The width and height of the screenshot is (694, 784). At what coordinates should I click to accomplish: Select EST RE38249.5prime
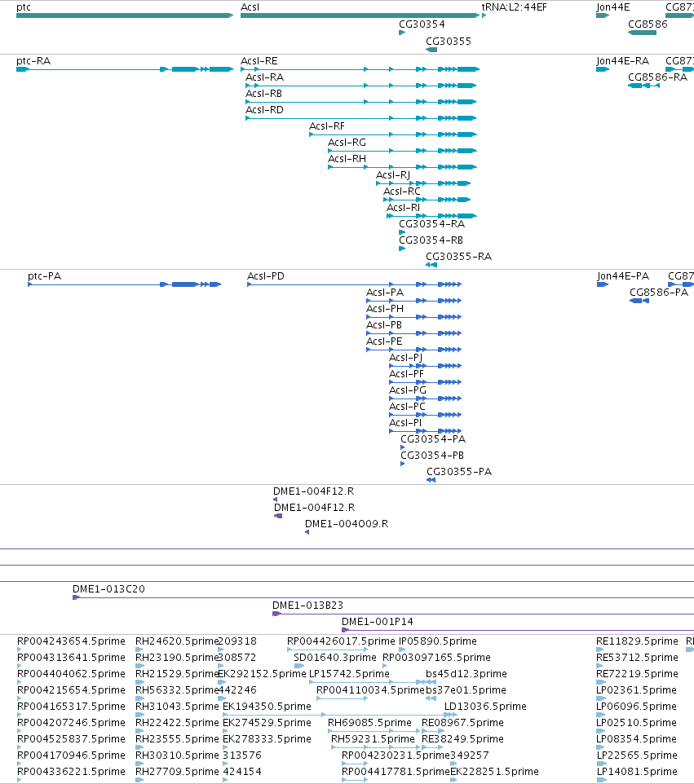(463, 739)
